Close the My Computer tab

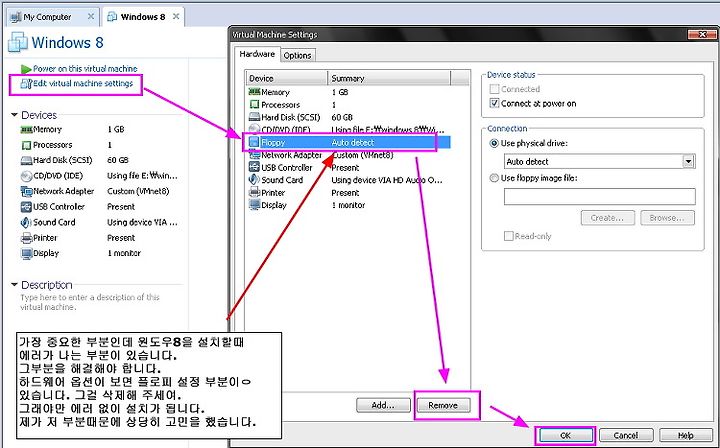[91, 17]
